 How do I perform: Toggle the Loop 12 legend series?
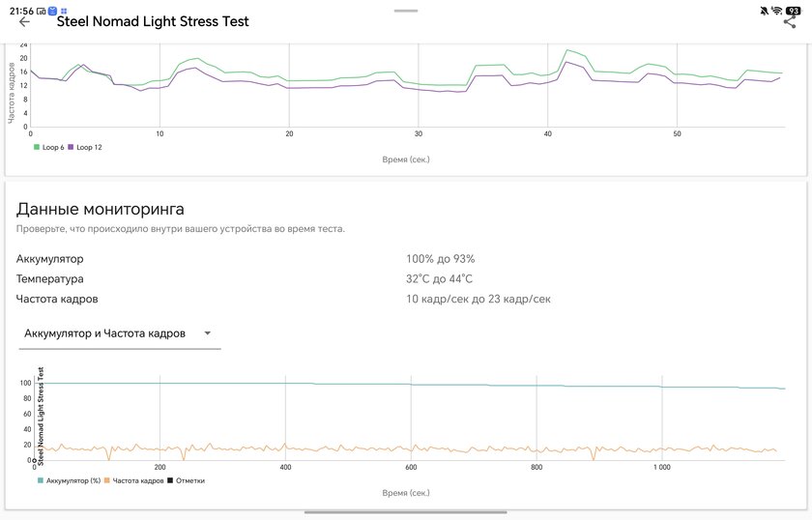pos(85,147)
